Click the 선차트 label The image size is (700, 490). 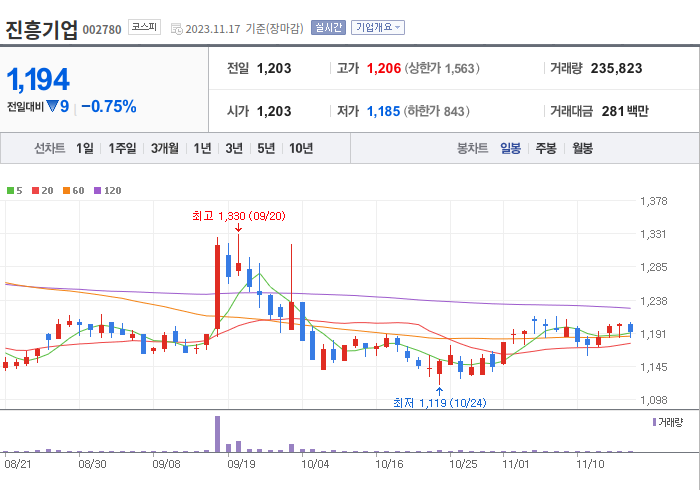click(x=50, y=148)
